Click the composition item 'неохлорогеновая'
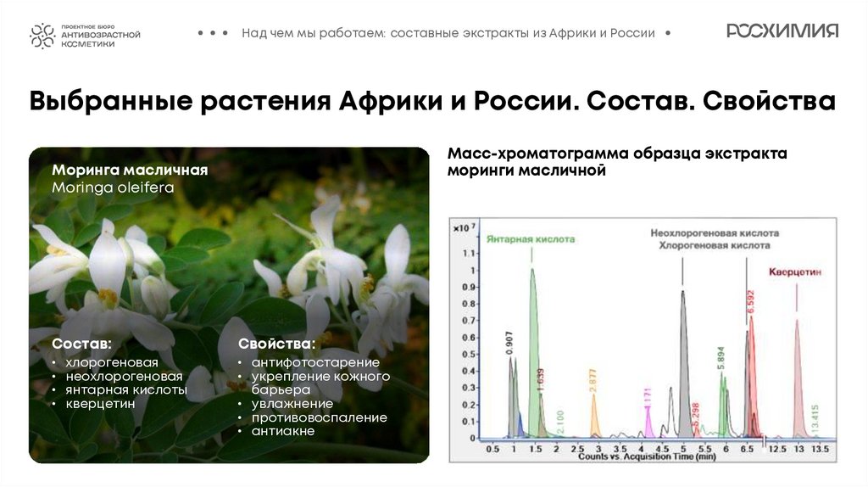868x487 pixels. point(124,376)
